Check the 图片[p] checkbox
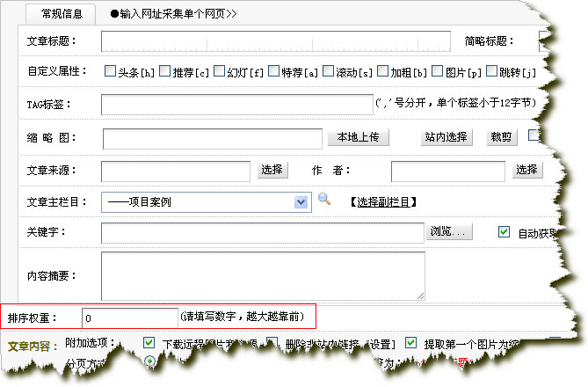 [438, 71]
